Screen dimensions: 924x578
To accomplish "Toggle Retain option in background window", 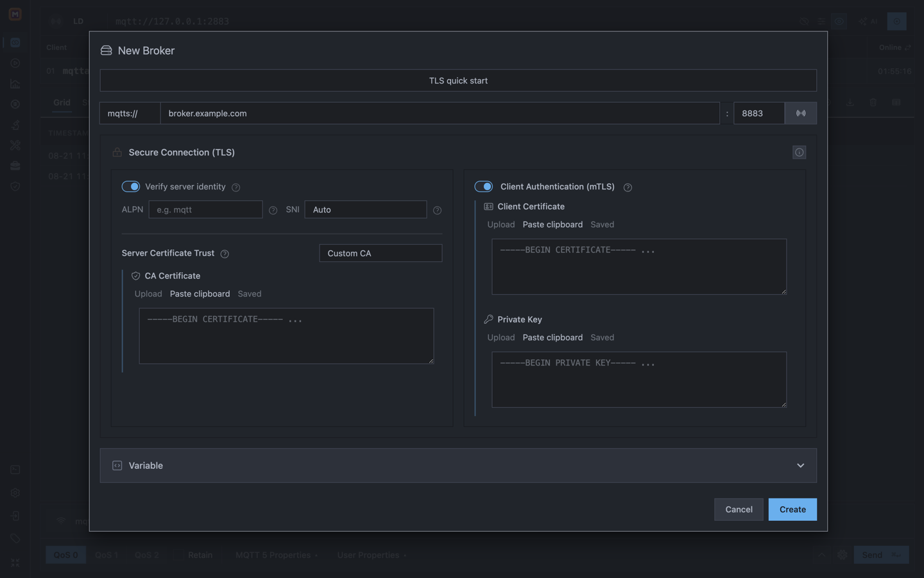I will (200, 555).
